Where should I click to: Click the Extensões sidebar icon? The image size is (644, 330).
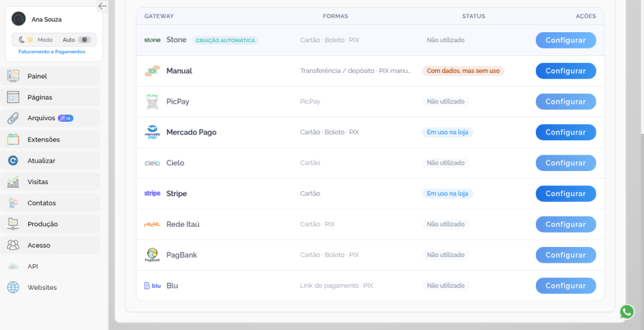13,140
